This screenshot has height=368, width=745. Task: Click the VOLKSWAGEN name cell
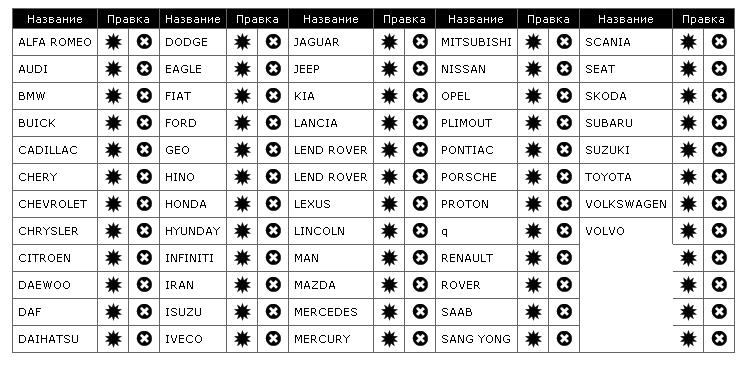pos(626,204)
